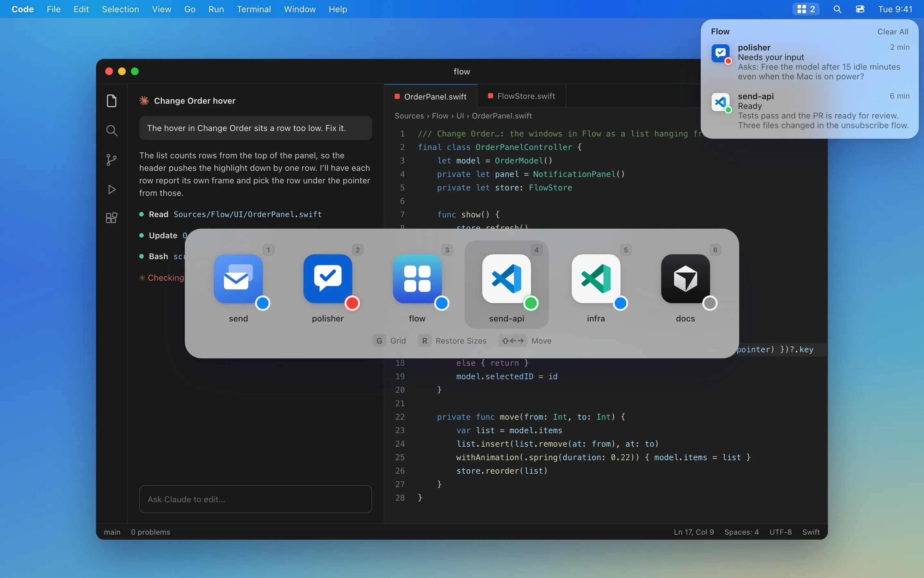Open the Run and Debug icon
This screenshot has width=924, height=578.
112,189
